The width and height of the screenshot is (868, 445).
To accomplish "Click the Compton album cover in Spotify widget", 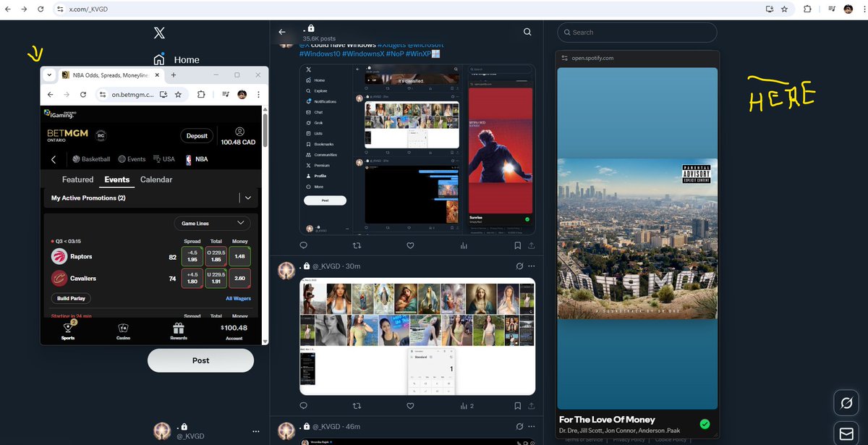I will point(637,239).
